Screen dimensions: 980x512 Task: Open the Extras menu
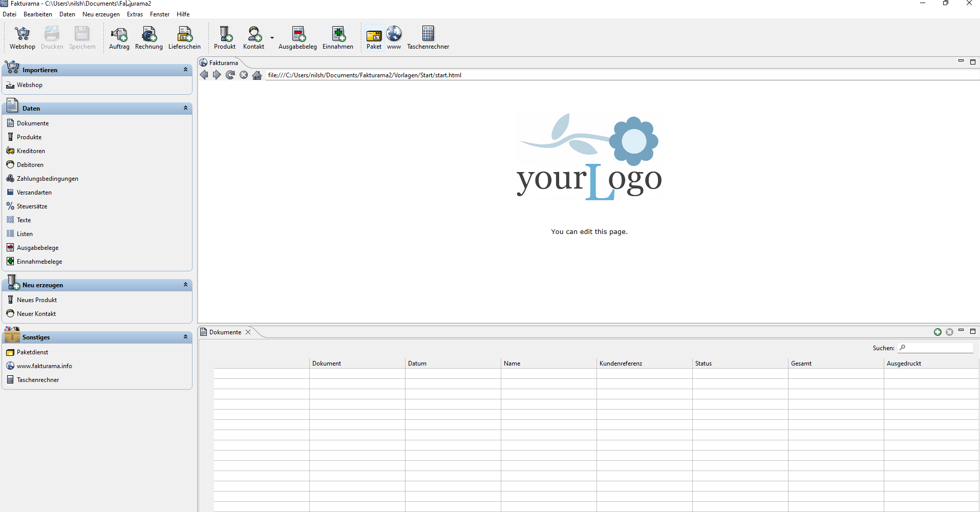pyautogui.click(x=135, y=14)
